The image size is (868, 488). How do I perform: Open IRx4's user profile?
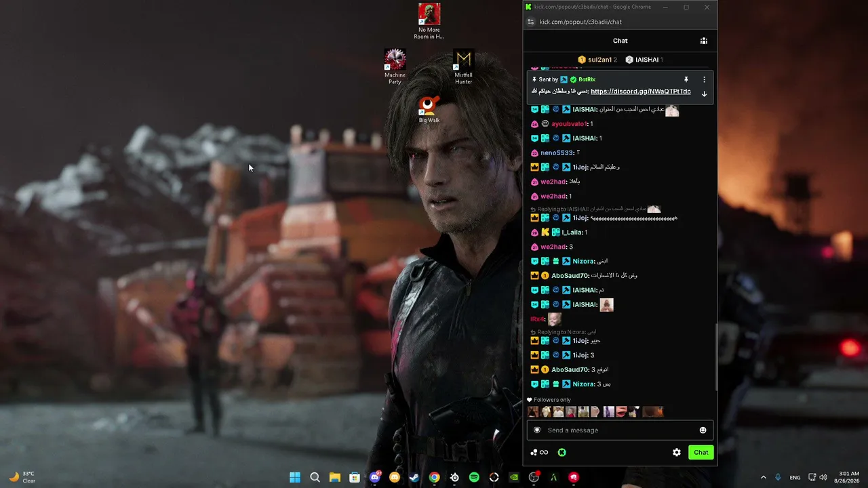click(537, 319)
